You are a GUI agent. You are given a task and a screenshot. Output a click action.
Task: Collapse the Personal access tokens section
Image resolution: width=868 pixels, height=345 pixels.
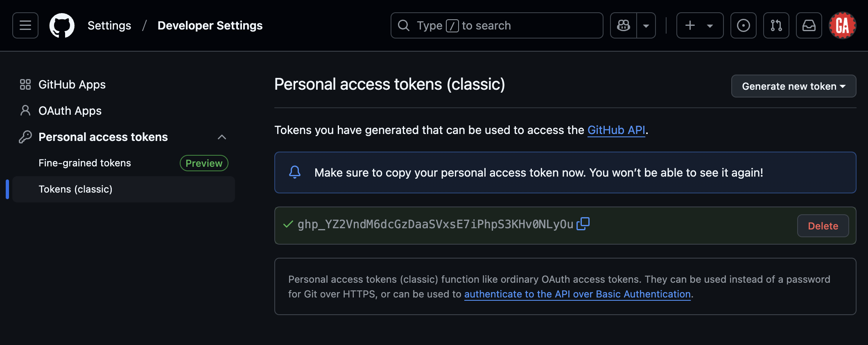(x=222, y=137)
